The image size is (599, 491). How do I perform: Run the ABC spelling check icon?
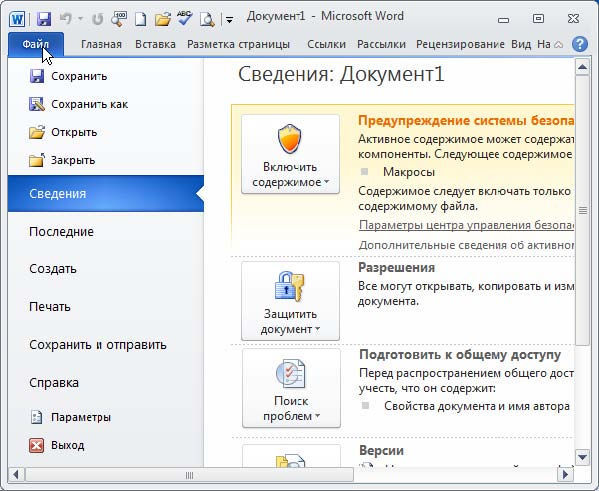(x=185, y=18)
